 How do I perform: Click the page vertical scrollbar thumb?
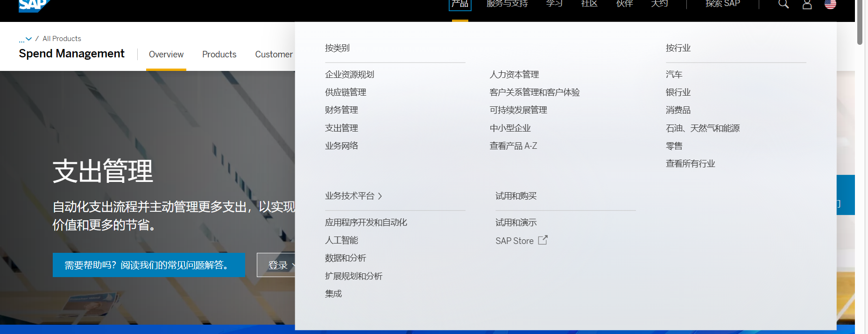coord(860,22)
